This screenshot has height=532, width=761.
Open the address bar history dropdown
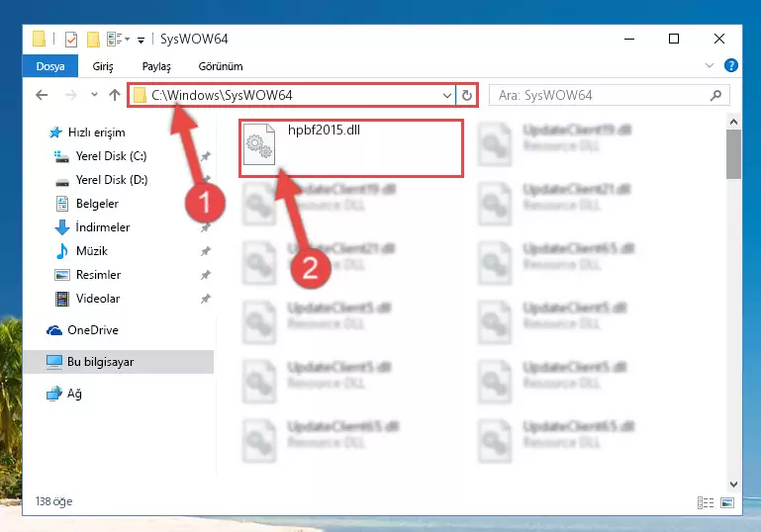point(447,96)
